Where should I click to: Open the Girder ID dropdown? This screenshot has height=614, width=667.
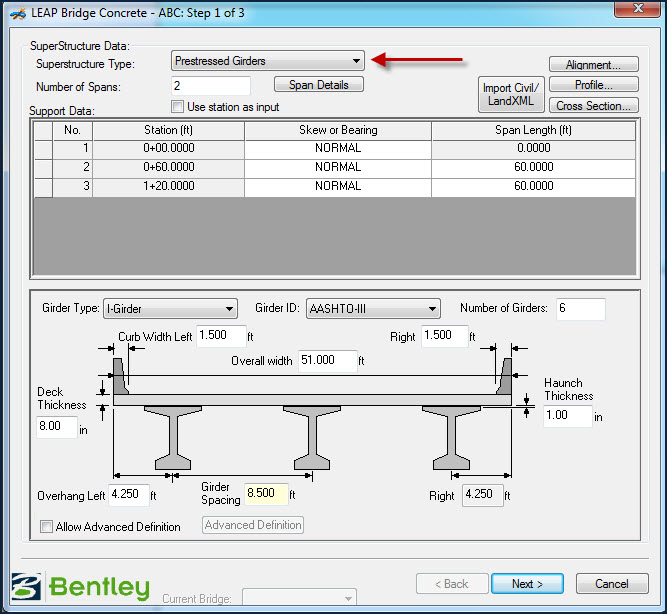(x=373, y=309)
